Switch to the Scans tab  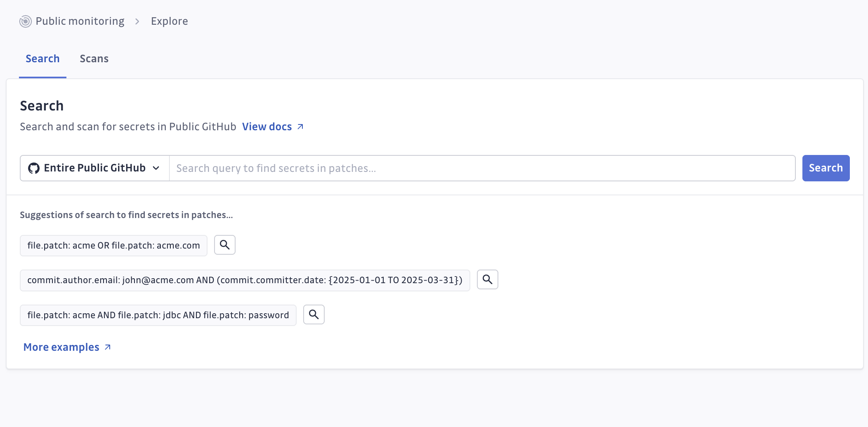(x=94, y=59)
